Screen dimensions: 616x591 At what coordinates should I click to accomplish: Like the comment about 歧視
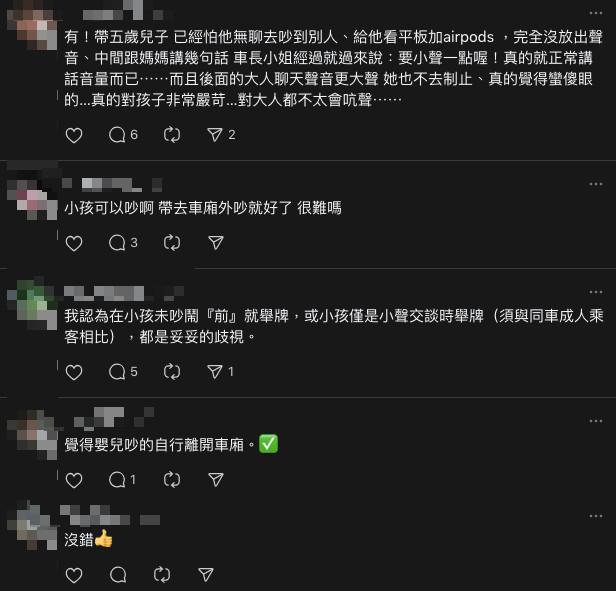74,372
